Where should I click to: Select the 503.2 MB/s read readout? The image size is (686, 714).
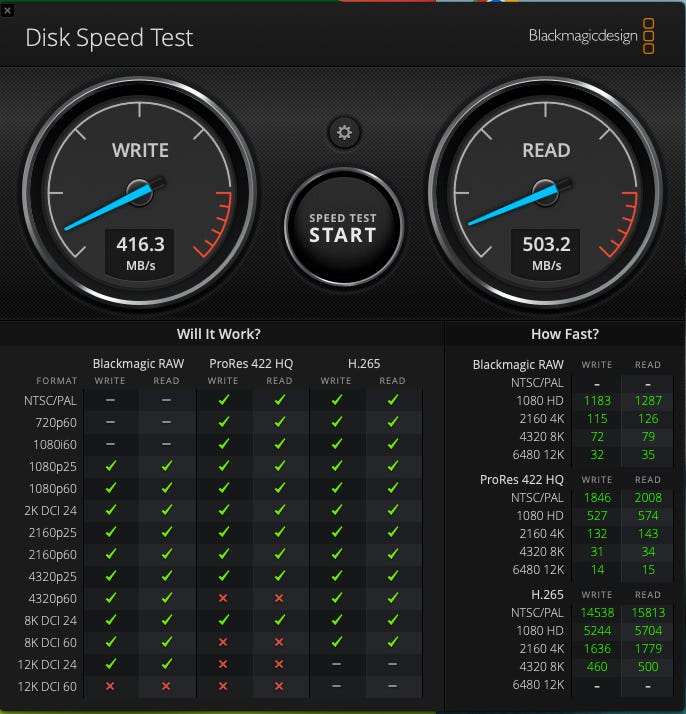coord(546,250)
